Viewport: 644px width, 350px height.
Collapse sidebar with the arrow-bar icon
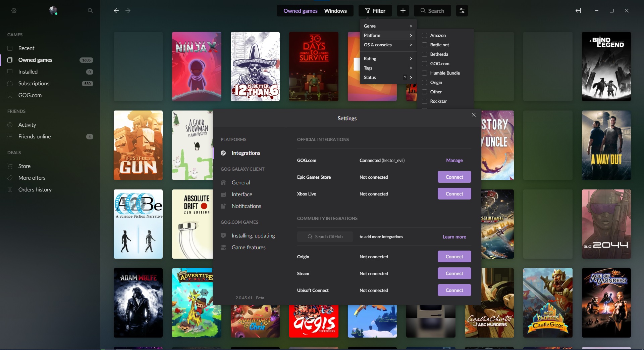tap(578, 11)
